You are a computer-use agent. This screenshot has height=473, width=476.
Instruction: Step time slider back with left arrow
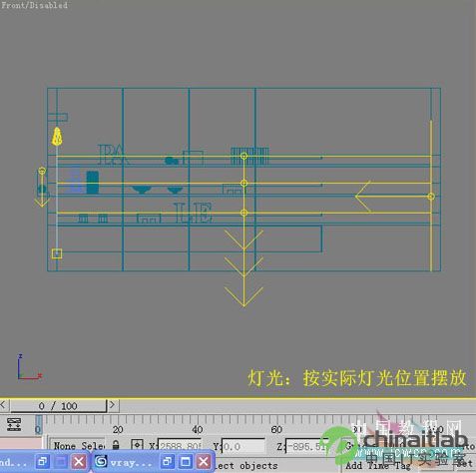(4, 405)
